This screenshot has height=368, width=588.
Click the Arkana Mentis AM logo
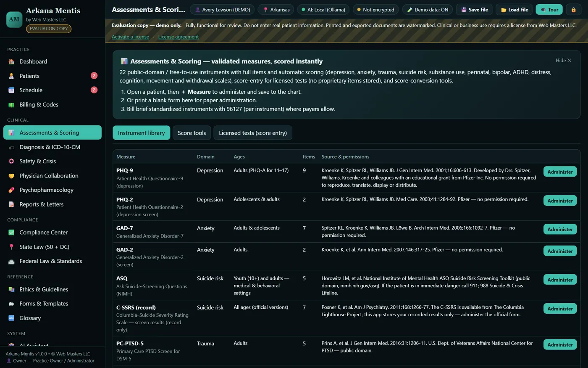pos(14,19)
